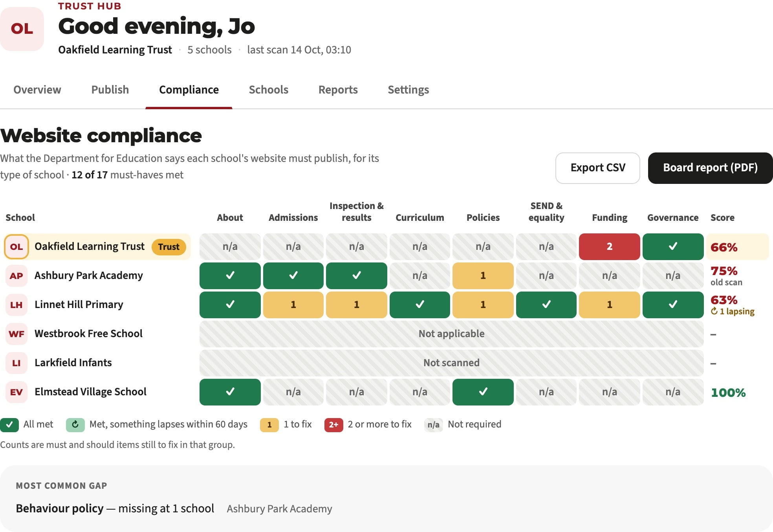
Task: Click the WF avatar for Westbrook
Action: (x=16, y=334)
